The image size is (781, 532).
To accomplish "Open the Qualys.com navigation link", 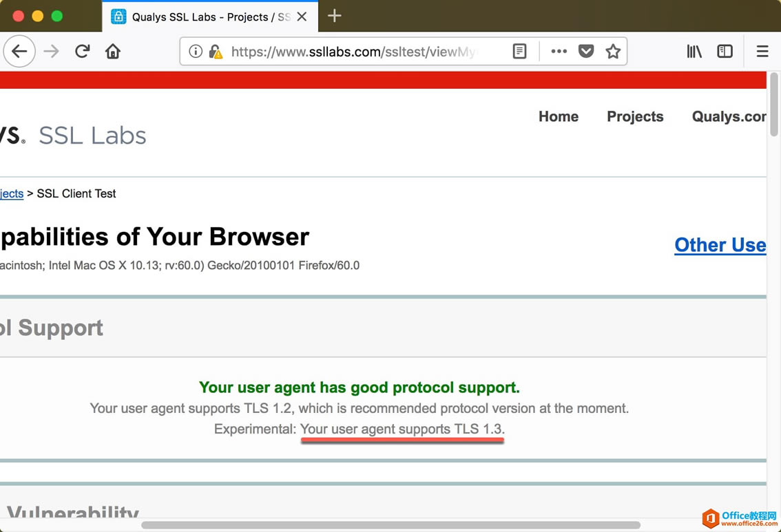I will tap(729, 116).
